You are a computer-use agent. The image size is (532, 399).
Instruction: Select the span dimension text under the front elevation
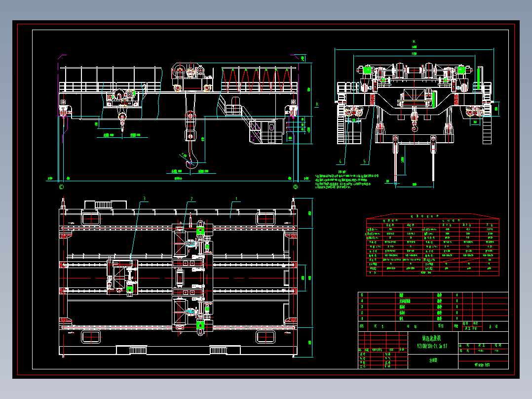(x=179, y=178)
